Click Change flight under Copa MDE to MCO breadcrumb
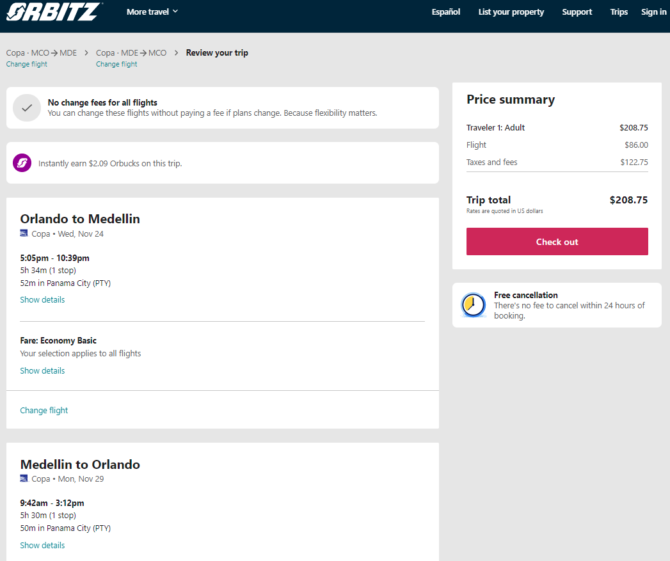This screenshot has width=670, height=561. [x=116, y=64]
